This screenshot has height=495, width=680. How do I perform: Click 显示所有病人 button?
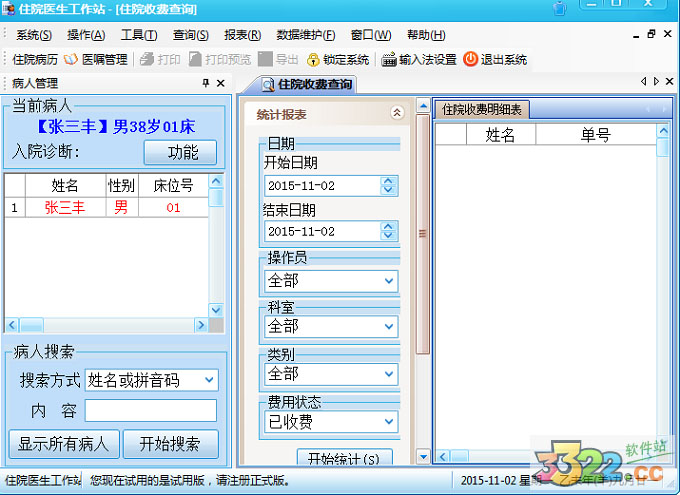pyautogui.click(x=64, y=444)
